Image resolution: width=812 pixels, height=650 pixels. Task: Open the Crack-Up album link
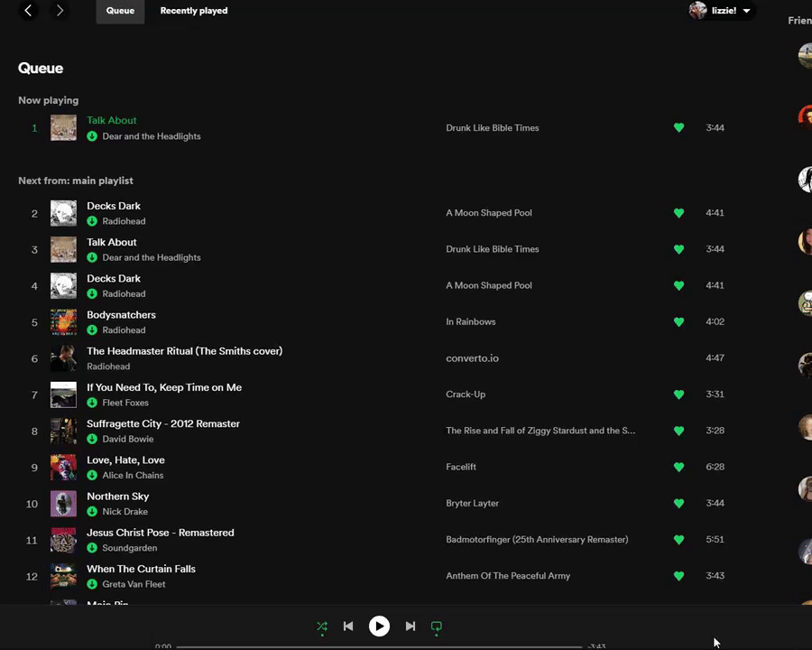(466, 395)
